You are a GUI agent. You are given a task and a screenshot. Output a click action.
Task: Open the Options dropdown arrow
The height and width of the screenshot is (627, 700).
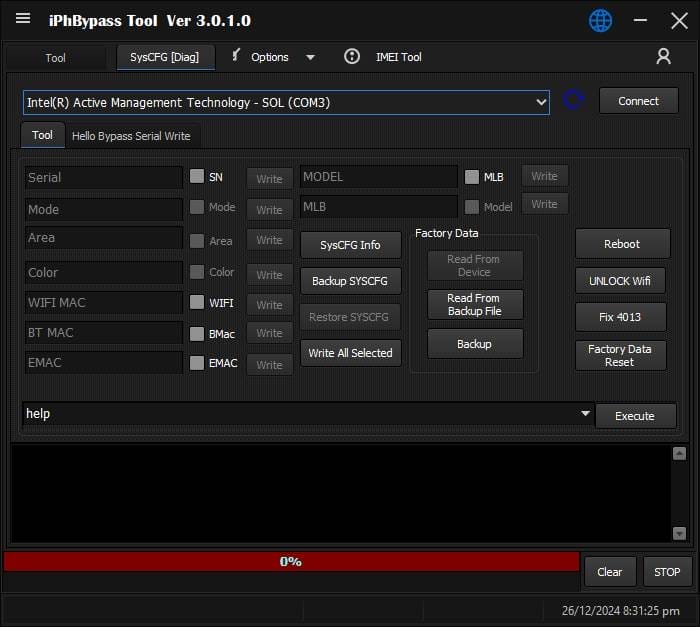pyautogui.click(x=310, y=57)
